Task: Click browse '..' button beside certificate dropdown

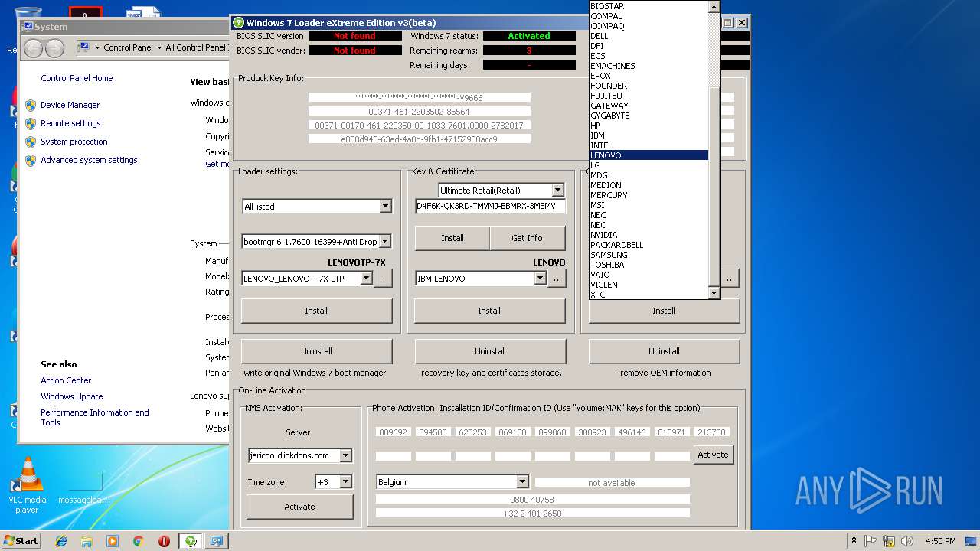Action: click(557, 279)
